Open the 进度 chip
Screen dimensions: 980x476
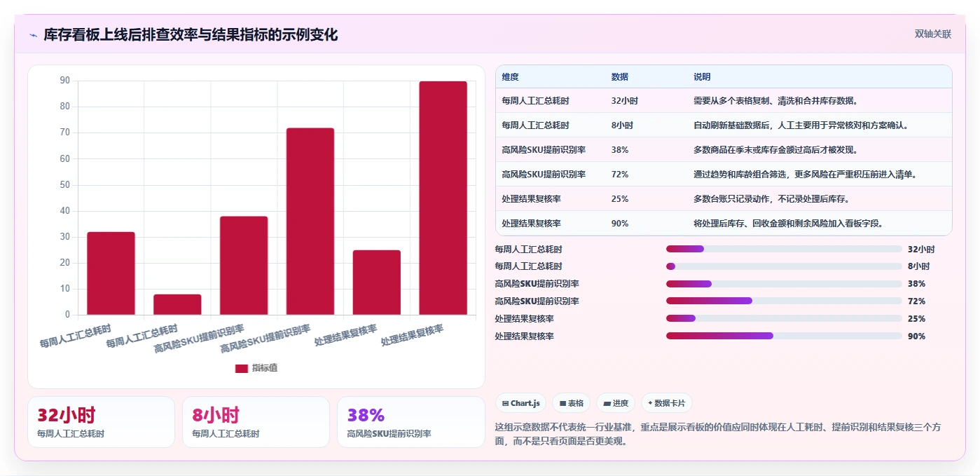point(616,403)
